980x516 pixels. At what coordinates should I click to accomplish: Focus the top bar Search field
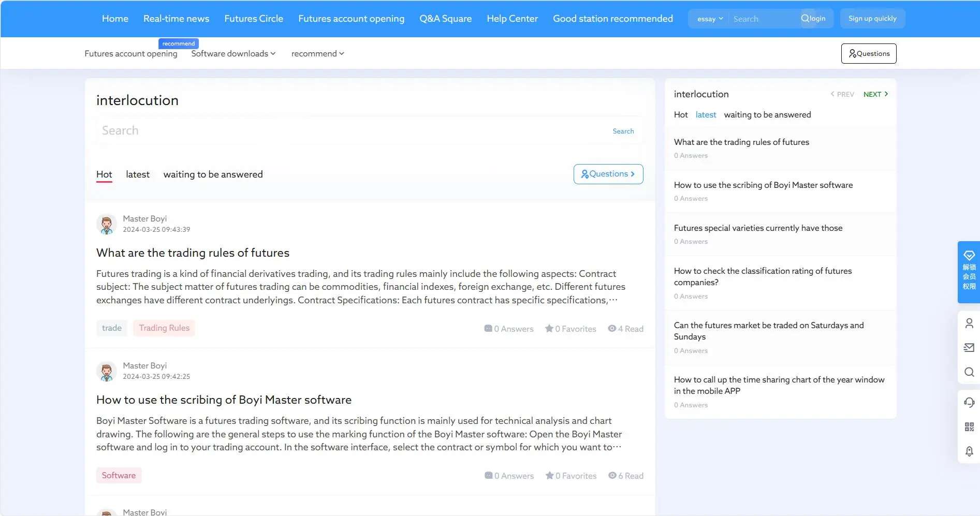[x=764, y=19]
